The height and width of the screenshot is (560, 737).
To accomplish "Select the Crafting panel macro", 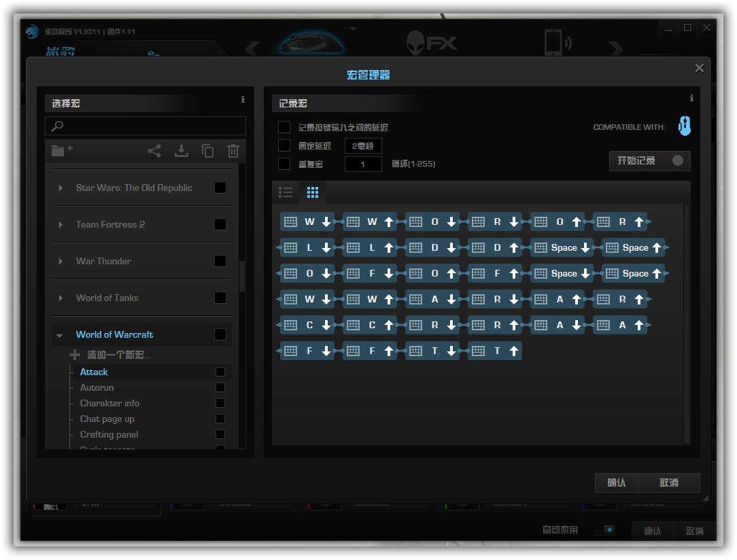I will (x=109, y=434).
